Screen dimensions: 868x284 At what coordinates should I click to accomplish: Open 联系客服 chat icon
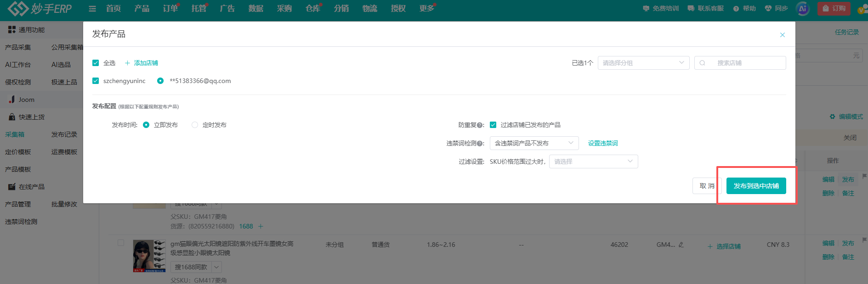click(691, 9)
